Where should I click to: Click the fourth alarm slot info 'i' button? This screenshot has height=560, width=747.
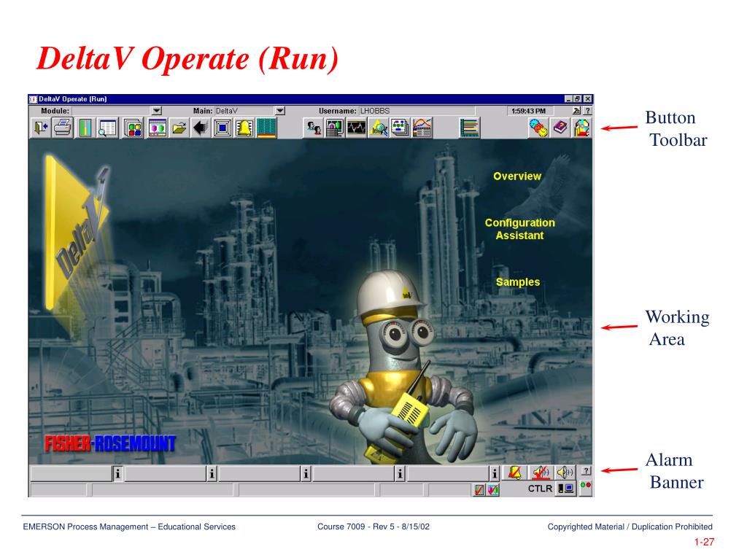[400, 473]
